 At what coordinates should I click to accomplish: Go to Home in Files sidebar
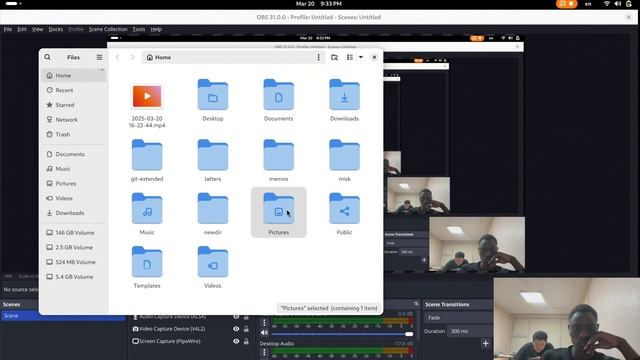coord(73,76)
